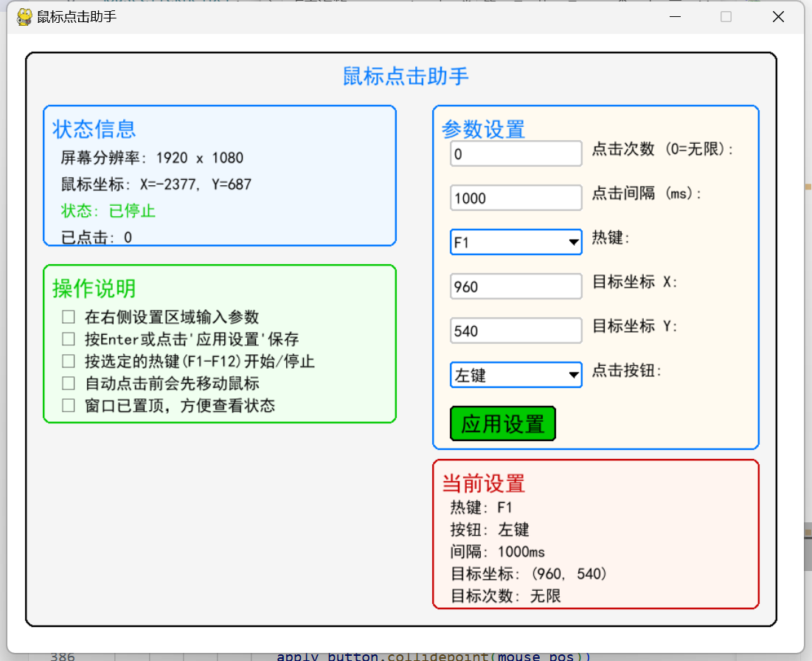Open the 热键 F1 dropdown
The height and width of the screenshot is (661, 812).
516,242
